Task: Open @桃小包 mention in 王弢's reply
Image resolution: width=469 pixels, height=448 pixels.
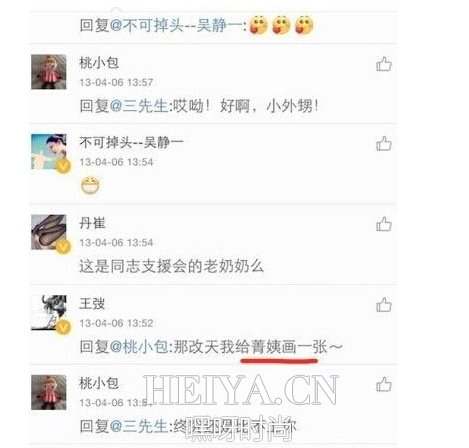Action: click(139, 347)
